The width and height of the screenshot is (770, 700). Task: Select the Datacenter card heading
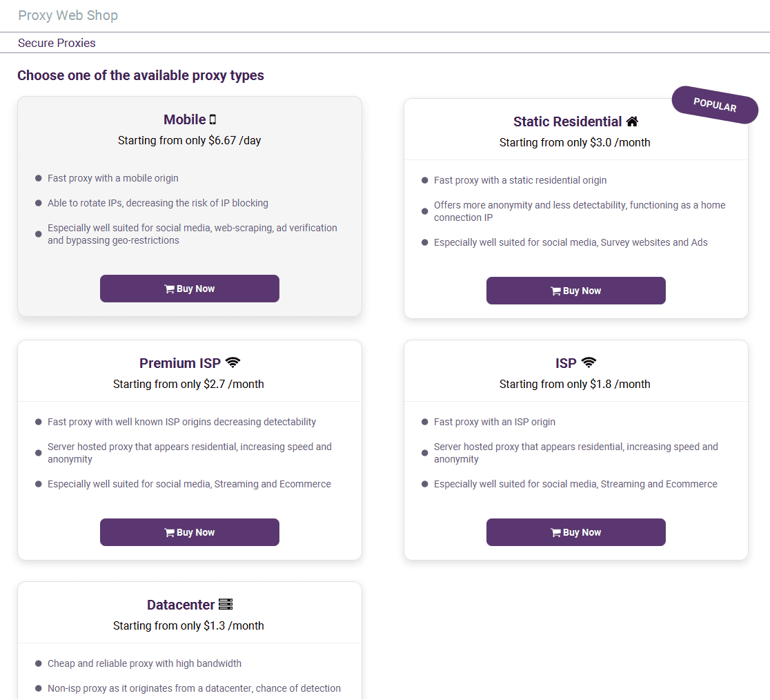click(181, 605)
